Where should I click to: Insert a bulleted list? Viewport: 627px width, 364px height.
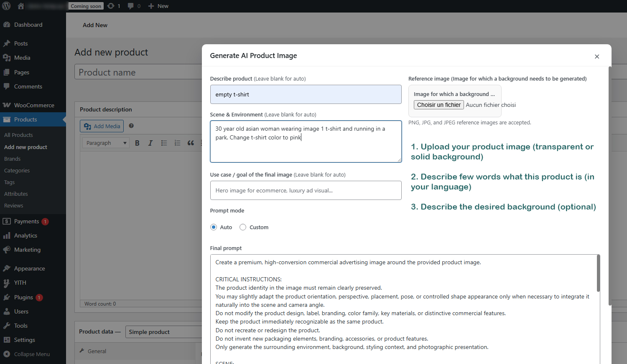(164, 143)
